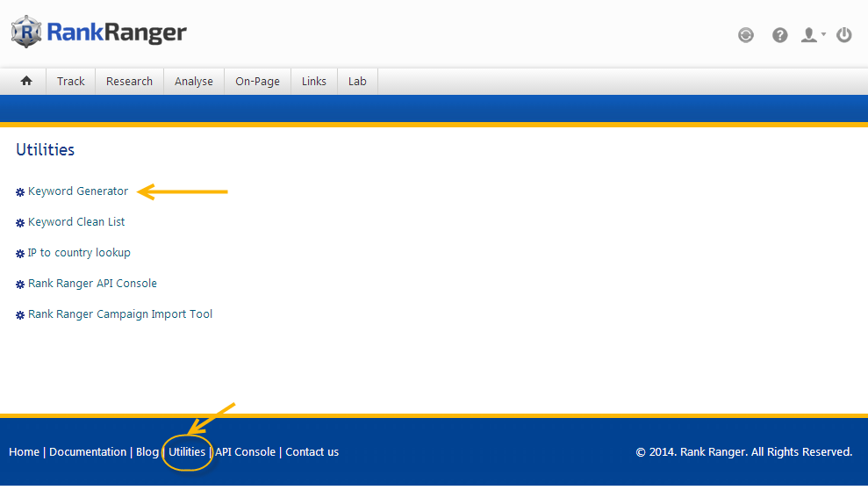
Task: Open the help question mark icon
Action: [x=779, y=35]
